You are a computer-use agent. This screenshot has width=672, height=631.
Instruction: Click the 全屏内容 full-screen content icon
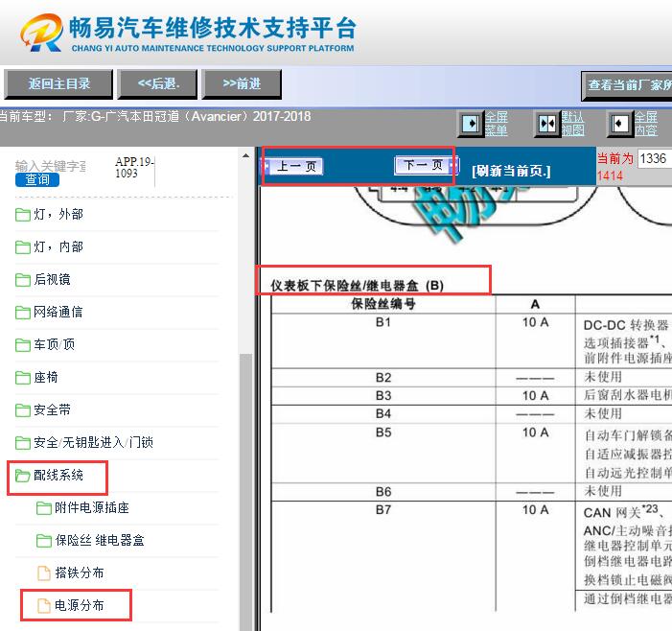pos(619,124)
